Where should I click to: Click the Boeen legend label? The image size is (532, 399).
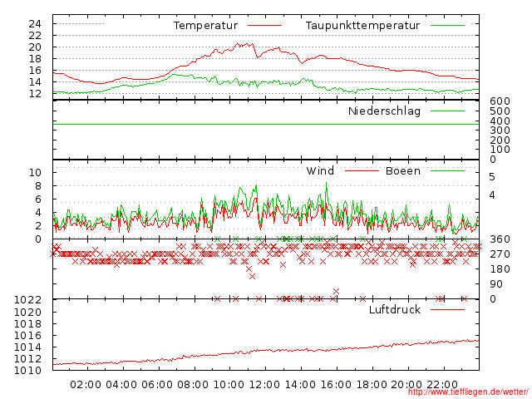pos(403,170)
